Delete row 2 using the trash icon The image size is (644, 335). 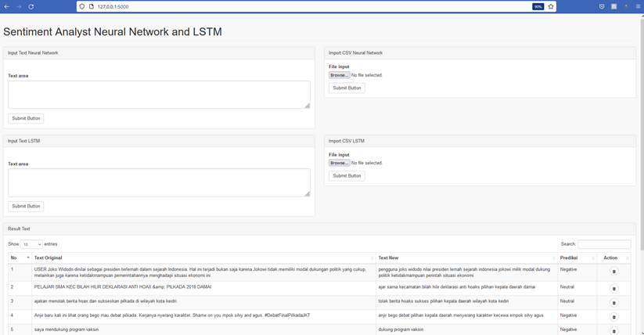click(x=613, y=288)
